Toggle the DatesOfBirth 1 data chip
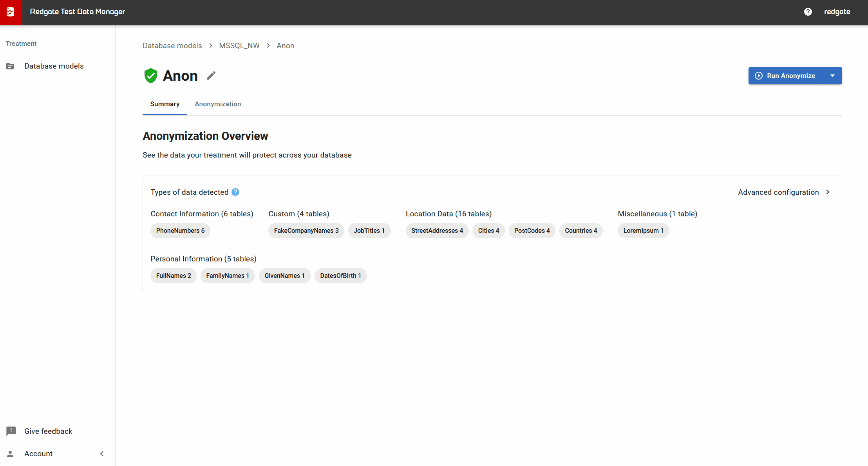868x466 pixels. pos(340,276)
